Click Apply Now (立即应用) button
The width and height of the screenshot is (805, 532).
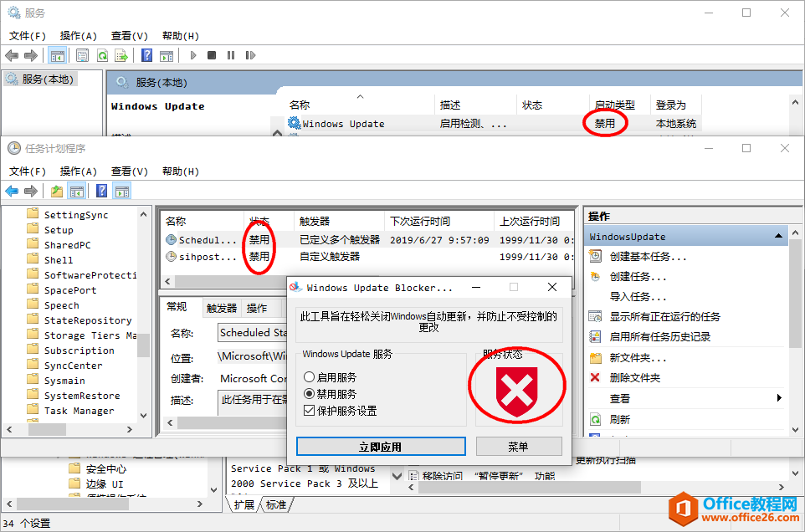[x=381, y=447]
